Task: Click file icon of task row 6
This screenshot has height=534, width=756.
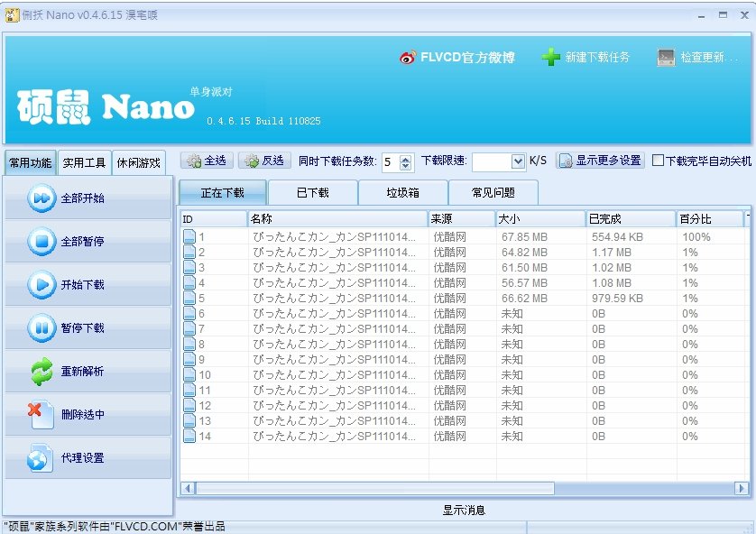Action: point(189,313)
